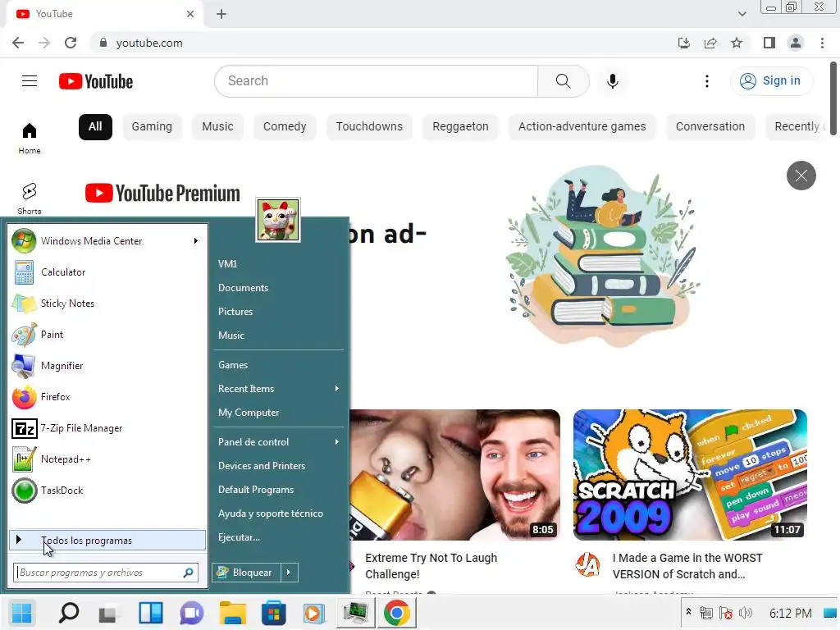Image resolution: width=840 pixels, height=630 pixels.
Task: Click the user account cat picture
Action: pyautogui.click(x=277, y=220)
